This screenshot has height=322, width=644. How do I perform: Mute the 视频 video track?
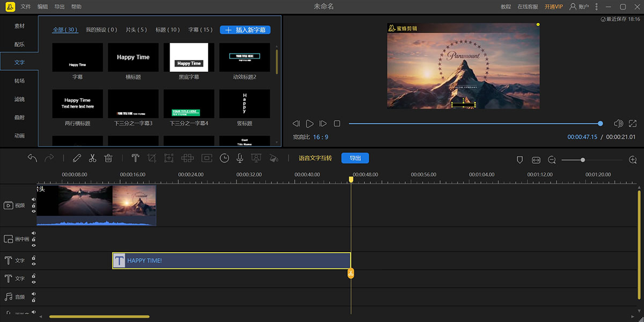point(34,200)
